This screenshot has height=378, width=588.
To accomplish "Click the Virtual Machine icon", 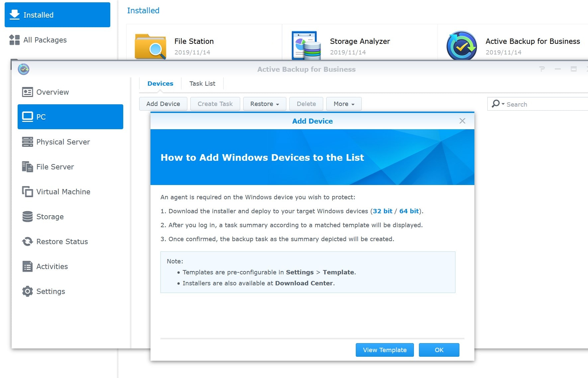I will pyautogui.click(x=27, y=192).
